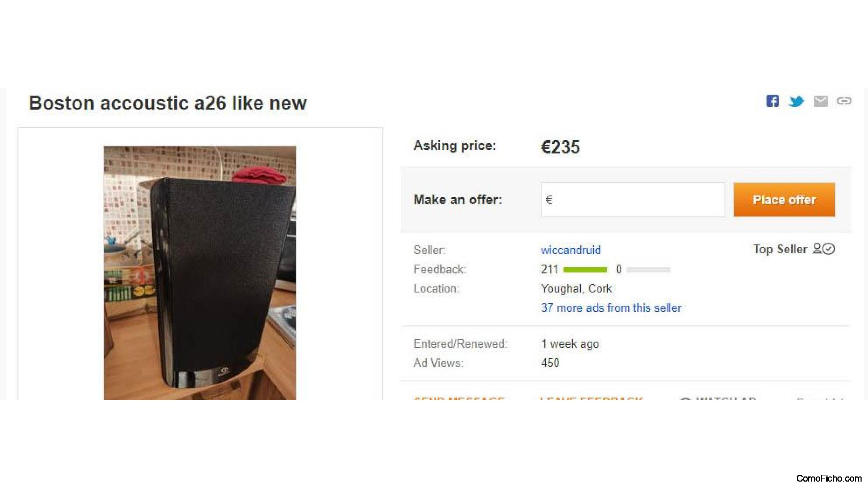The image size is (868, 488).
Task: Click the green positive feedback bar
Action: 585,270
